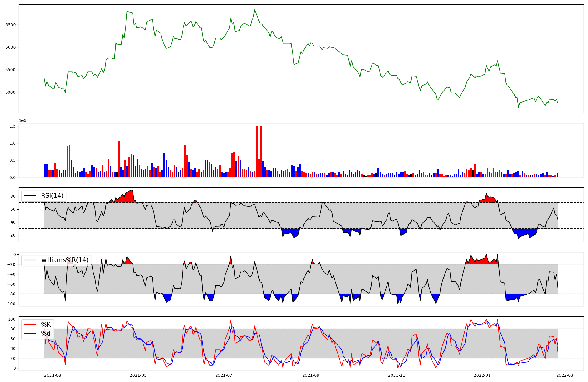The image size is (588, 382).
Task: Select the 2021-11 x-axis date label
Action: click(397, 375)
